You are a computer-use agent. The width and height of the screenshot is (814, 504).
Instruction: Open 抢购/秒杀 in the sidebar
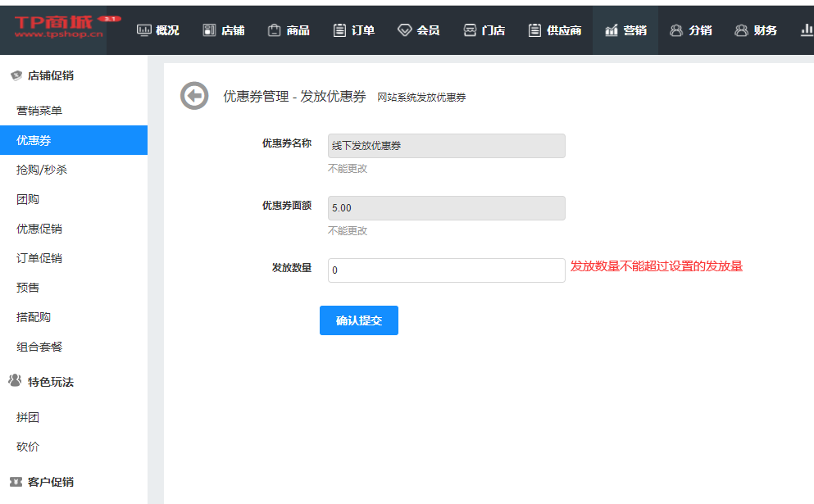click(42, 170)
